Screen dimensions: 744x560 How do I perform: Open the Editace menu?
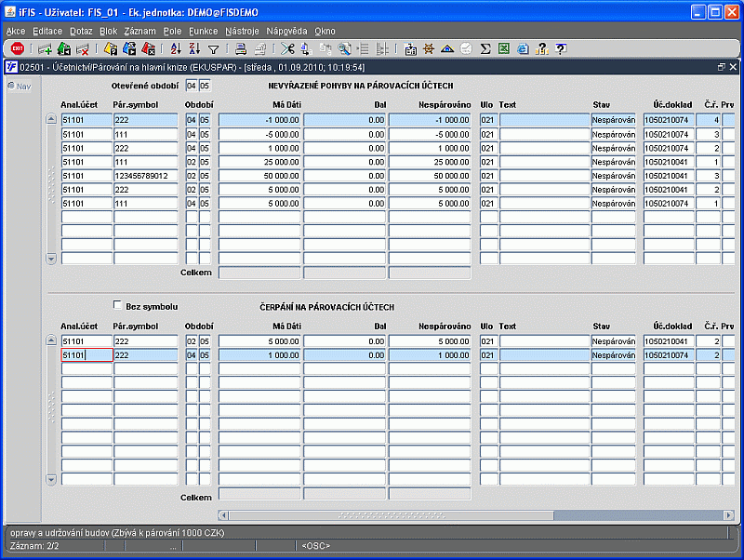pos(47,31)
